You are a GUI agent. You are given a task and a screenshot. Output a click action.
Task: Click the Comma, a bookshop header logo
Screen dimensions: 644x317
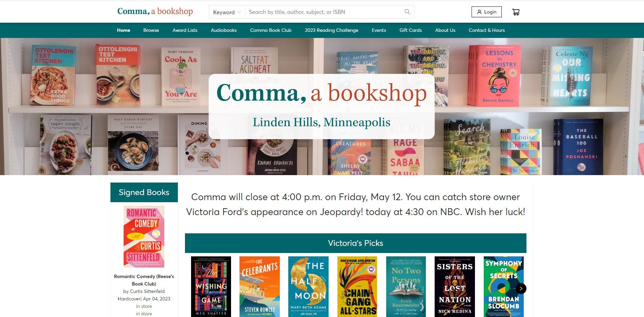point(155,11)
